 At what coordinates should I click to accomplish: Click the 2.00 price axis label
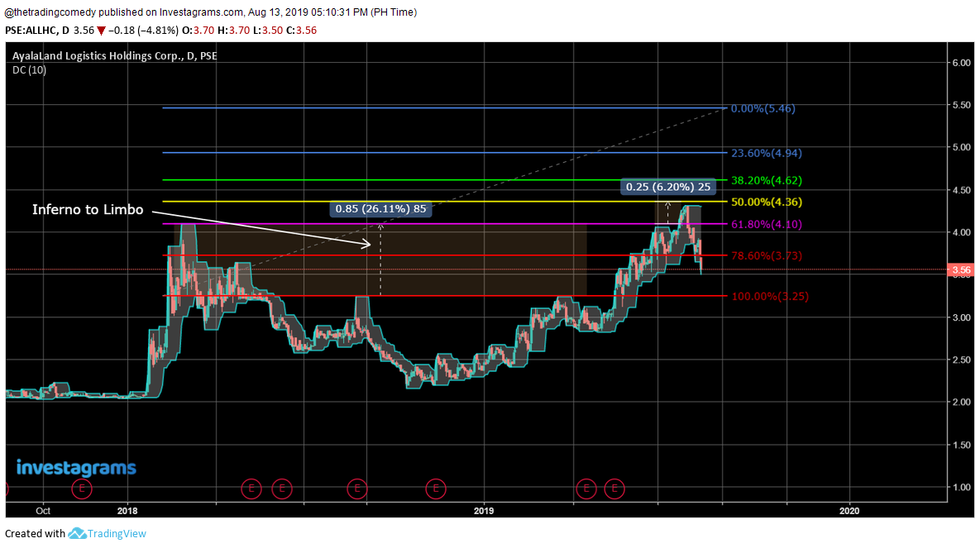tap(962, 403)
